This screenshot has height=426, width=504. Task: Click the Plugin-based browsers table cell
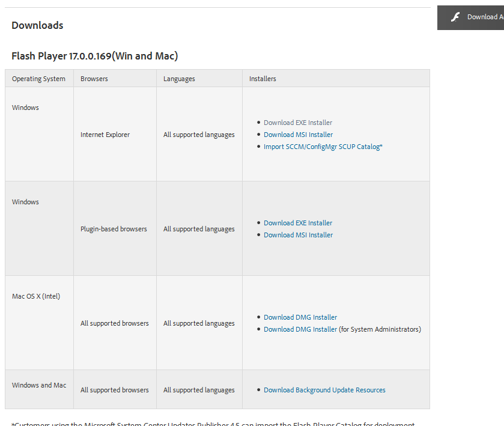114,229
